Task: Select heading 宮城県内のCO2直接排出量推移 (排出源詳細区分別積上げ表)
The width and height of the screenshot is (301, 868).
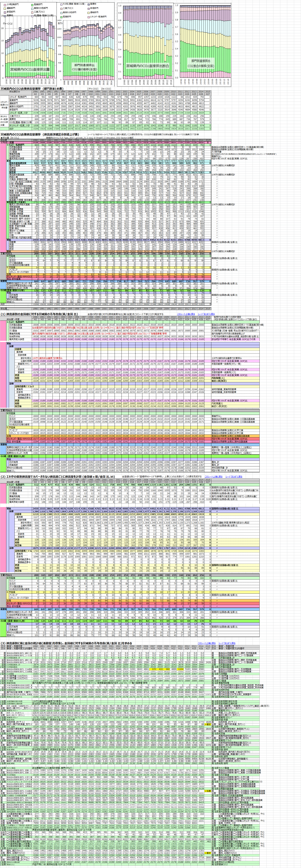Action: 40,134
